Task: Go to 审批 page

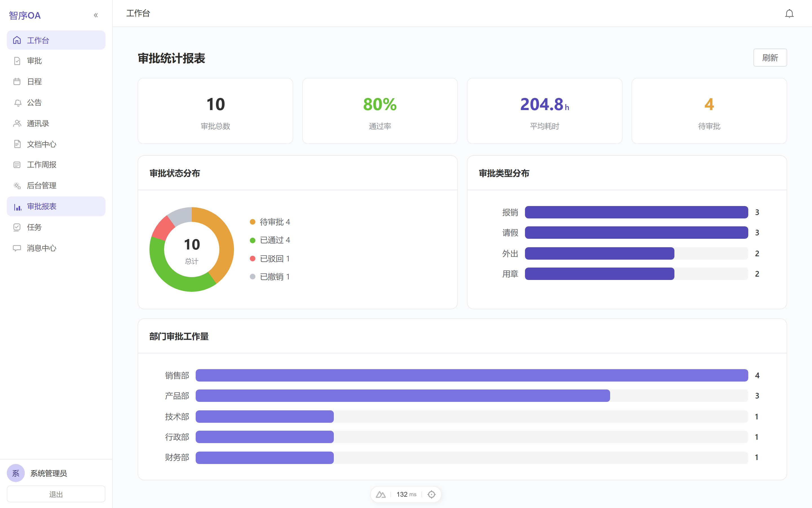Action: [56, 61]
